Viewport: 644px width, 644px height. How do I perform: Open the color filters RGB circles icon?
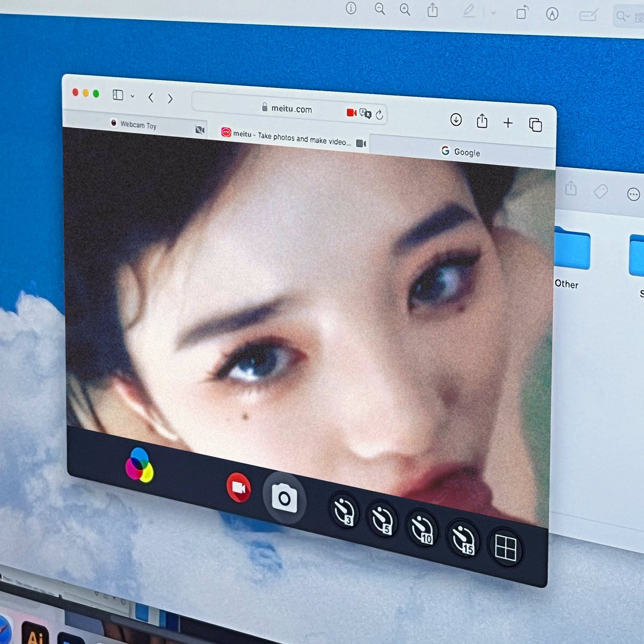pyautogui.click(x=140, y=465)
